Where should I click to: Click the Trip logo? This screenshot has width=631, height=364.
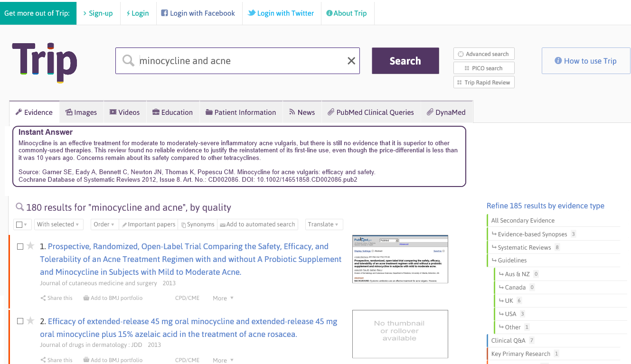tap(45, 62)
